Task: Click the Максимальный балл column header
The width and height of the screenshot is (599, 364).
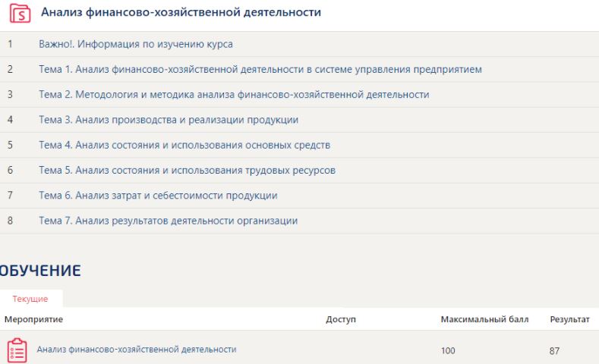Action: tap(484, 319)
